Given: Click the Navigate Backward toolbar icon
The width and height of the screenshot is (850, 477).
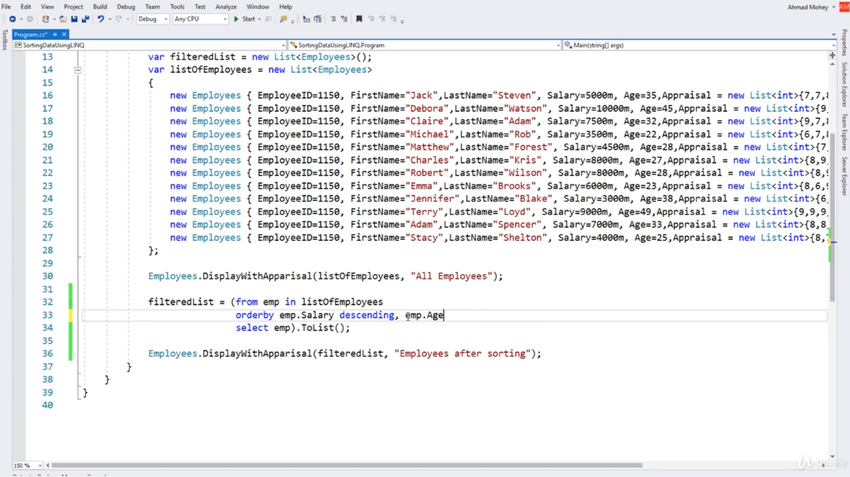Looking at the screenshot, I should tap(12, 19).
